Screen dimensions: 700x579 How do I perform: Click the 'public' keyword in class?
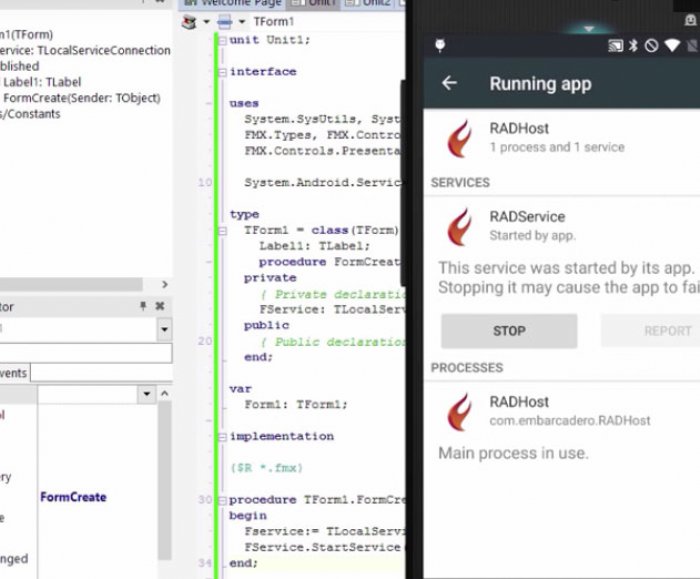[267, 325]
